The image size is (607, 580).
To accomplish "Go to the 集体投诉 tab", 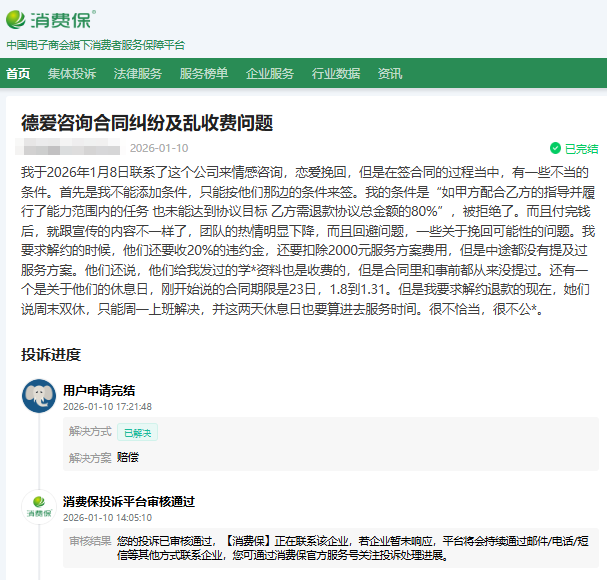I will pos(72,73).
